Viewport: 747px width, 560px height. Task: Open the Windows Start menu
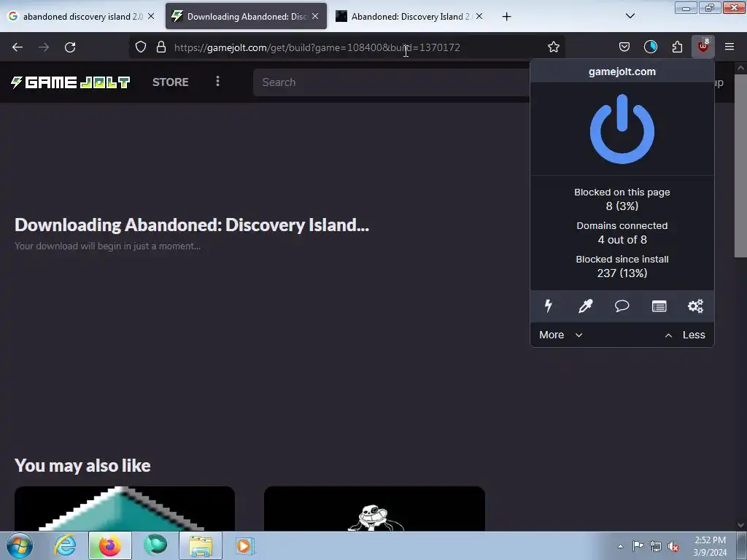[x=20, y=545]
